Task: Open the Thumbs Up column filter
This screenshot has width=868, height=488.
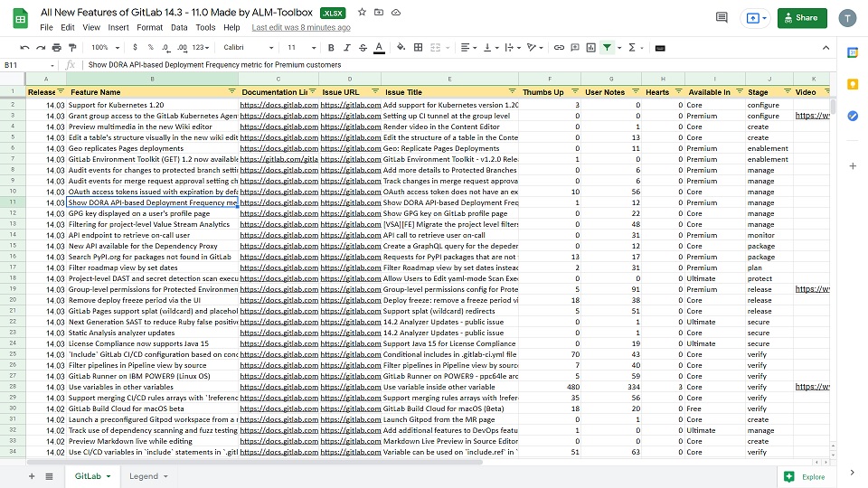Action: [x=575, y=91]
